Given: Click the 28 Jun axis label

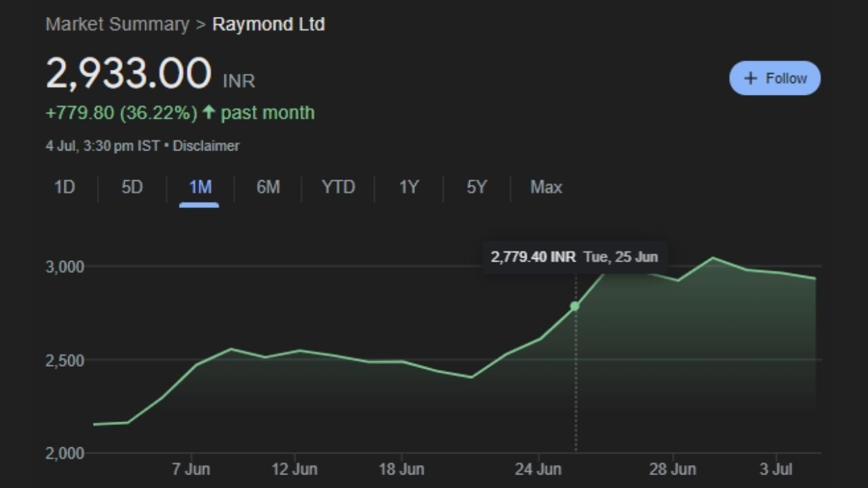Looking at the screenshot, I should tap(673, 469).
